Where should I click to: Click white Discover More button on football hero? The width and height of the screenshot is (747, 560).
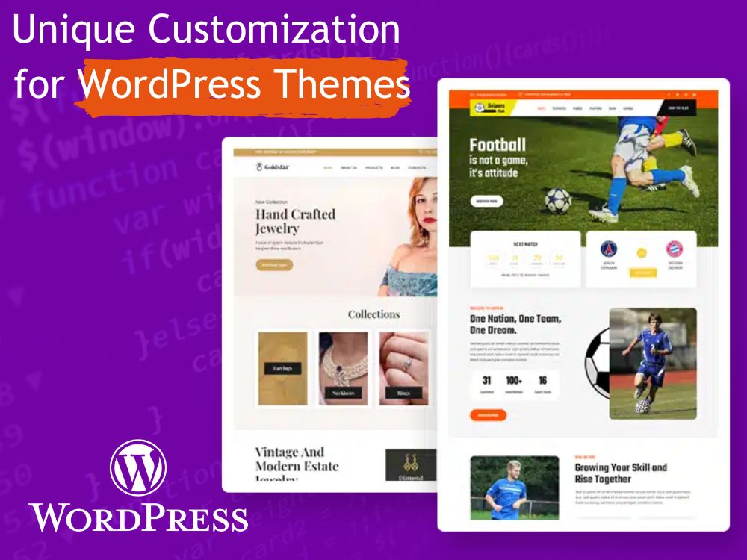click(486, 202)
